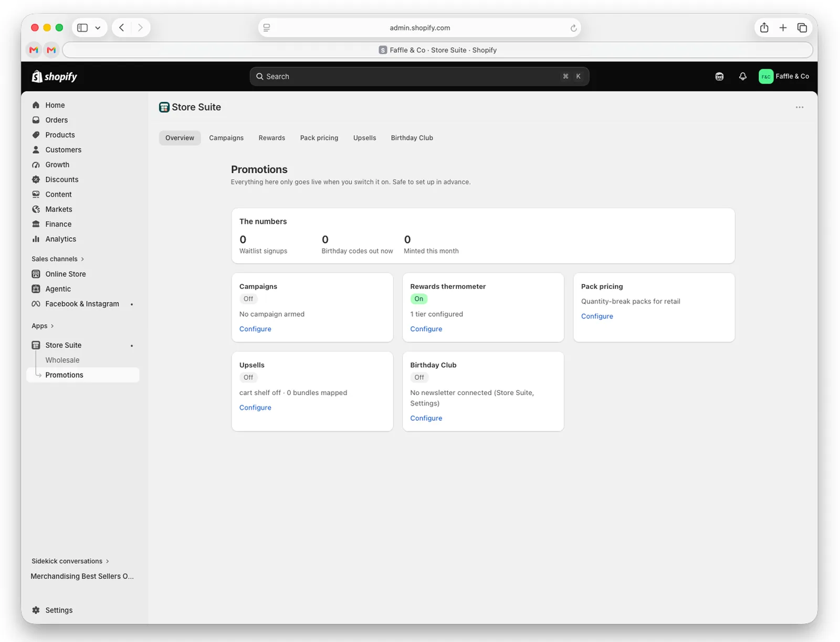Configure the Upsells card

pos(255,408)
